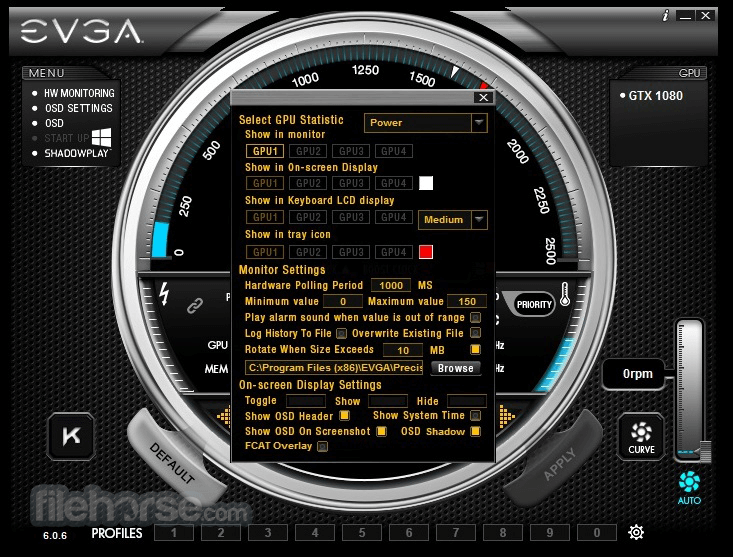
Task: Click the Rotate size MB field
Action: 402,350
